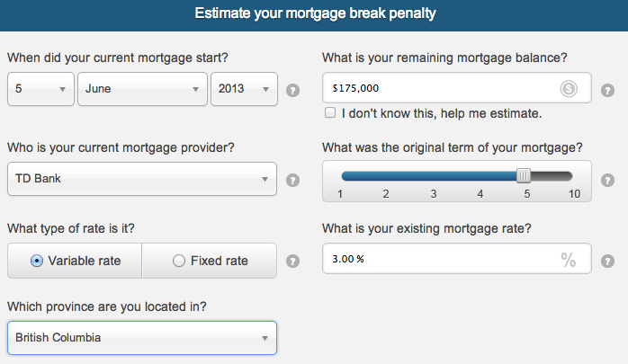The image size is (628, 364).
Task: Click help icon beside existing mortgage rate
Action: [607, 262]
